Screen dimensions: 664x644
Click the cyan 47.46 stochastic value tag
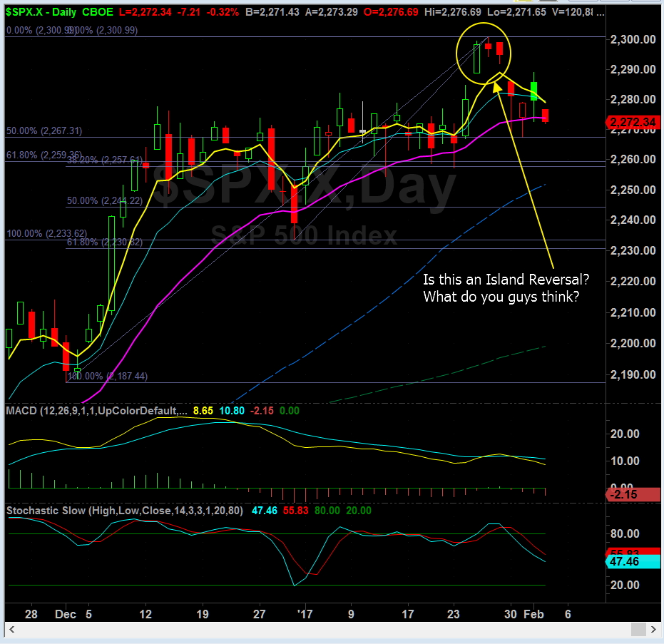632,562
